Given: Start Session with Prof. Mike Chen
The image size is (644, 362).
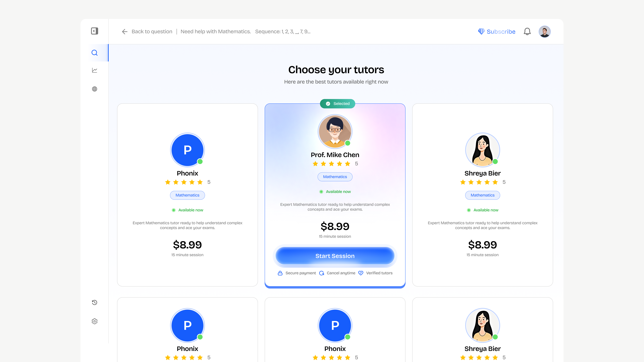Looking at the screenshot, I should (x=335, y=256).
